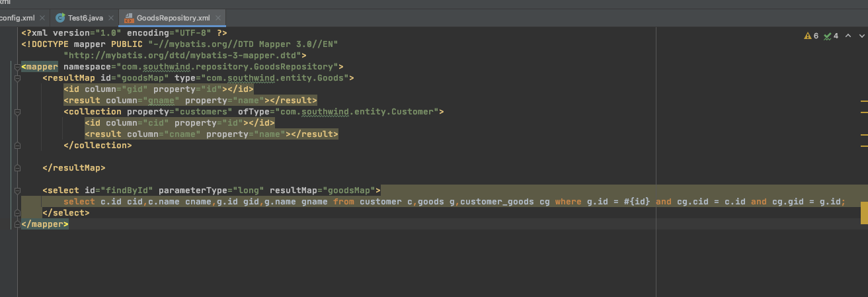Click the yellow warnings count indicator
This screenshot has height=297, width=868.
click(x=811, y=36)
